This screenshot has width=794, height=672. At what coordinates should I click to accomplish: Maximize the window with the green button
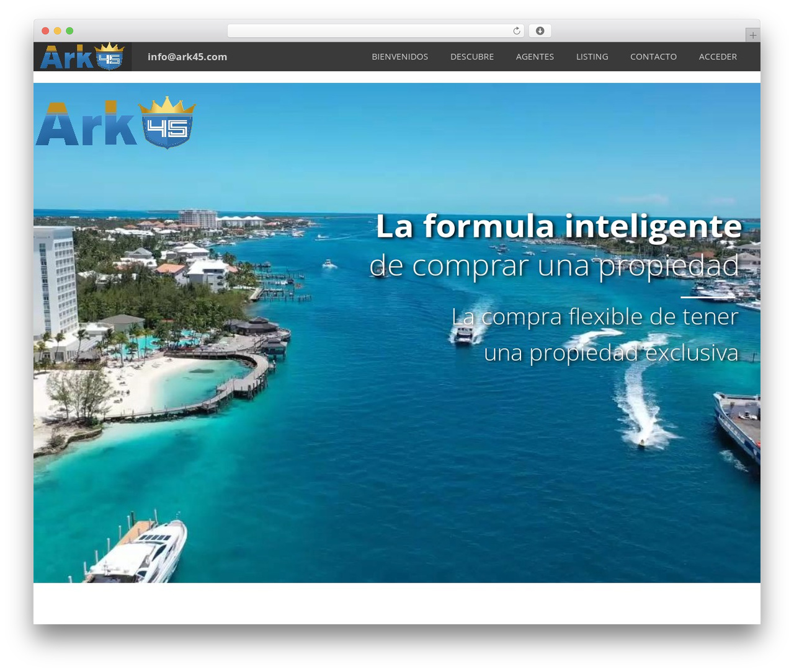(x=69, y=31)
